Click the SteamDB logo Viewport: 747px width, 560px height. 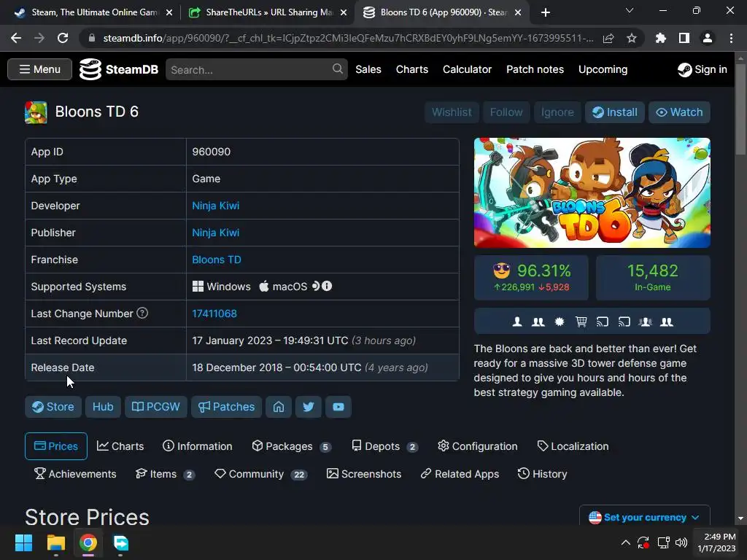click(119, 69)
